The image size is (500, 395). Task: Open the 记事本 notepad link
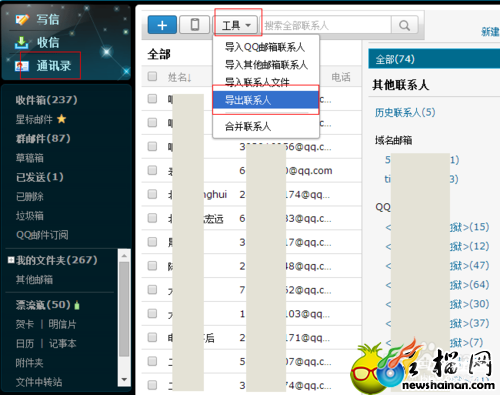[x=62, y=343]
